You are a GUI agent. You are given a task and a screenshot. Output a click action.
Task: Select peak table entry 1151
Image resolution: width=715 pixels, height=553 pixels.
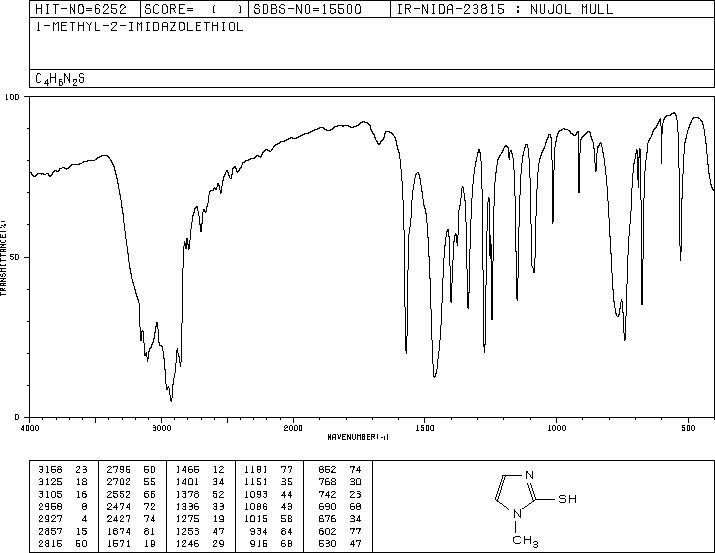coord(268,482)
